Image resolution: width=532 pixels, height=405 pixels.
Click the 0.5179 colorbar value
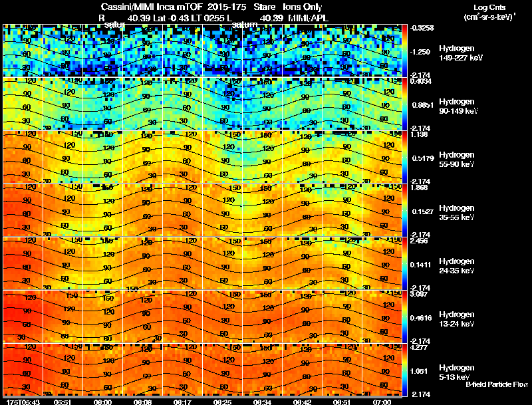click(423, 158)
